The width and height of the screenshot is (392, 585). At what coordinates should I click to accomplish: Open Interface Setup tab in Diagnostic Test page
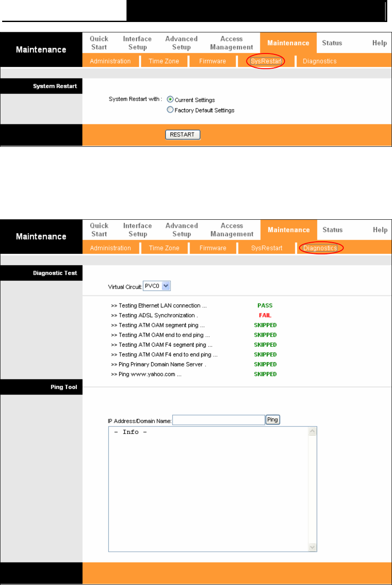pos(137,230)
